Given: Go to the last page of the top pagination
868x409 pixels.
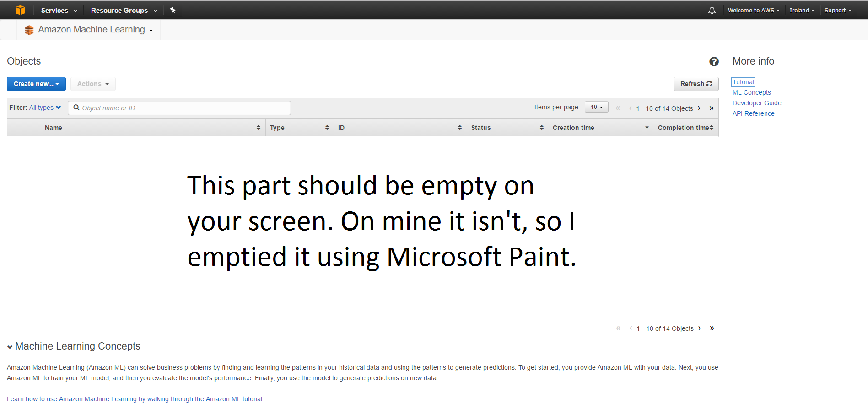Looking at the screenshot, I should (712, 108).
